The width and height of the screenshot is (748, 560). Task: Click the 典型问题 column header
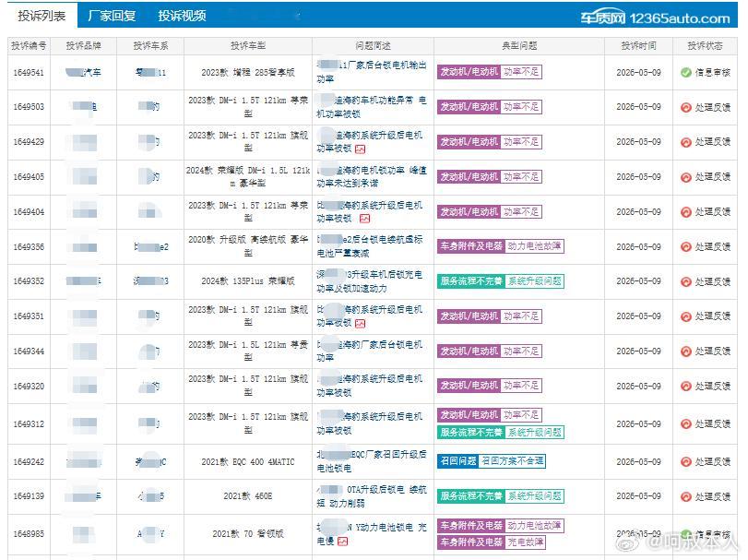coord(519,46)
